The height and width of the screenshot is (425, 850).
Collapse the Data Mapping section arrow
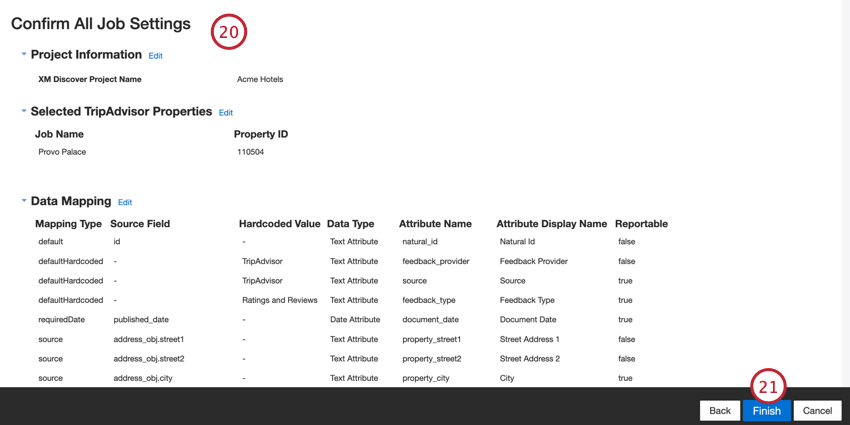pyautogui.click(x=24, y=201)
